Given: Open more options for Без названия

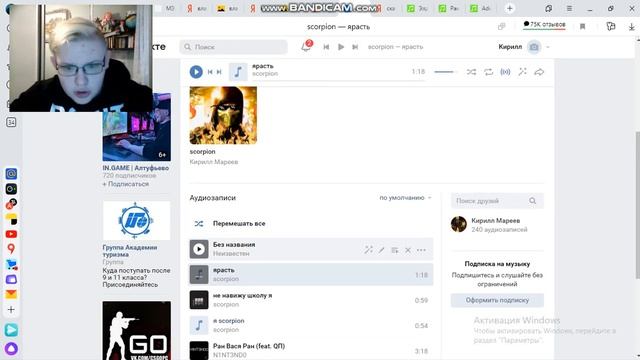Looking at the screenshot, I should pyautogui.click(x=421, y=250).
